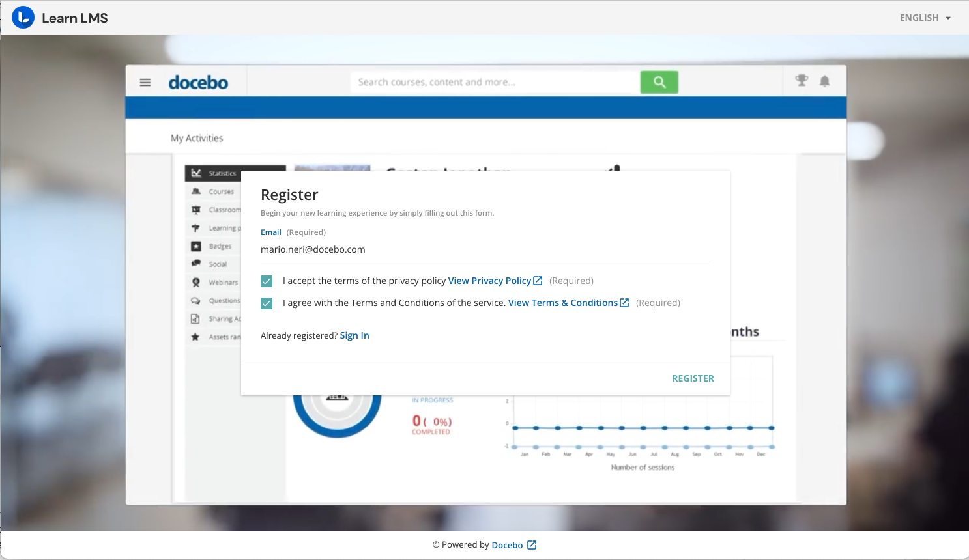Click the Webinars sidebar icon
969x560 pixels.
click(x=195, y=283)
